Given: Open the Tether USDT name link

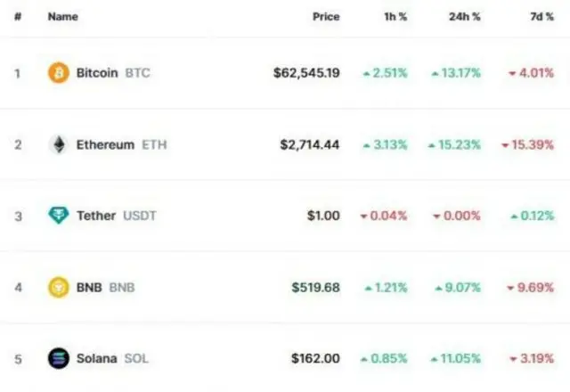Looking at the screenshot, I should 117,216.
